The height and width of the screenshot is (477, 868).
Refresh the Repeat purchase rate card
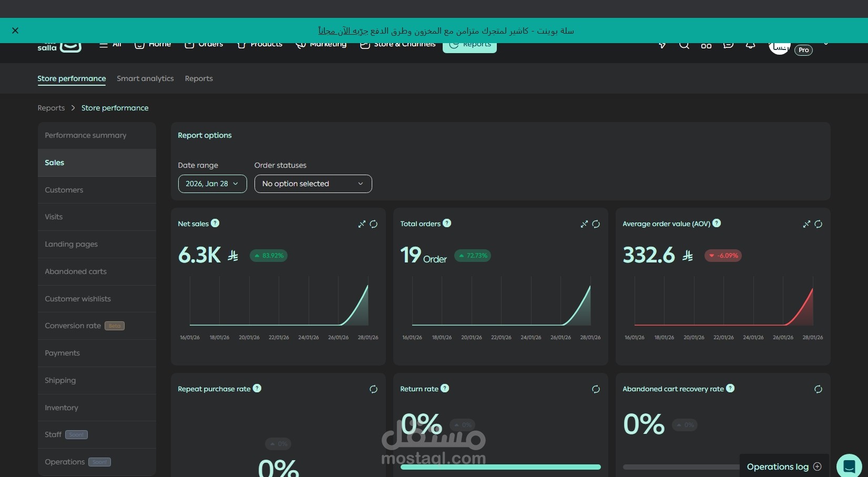[374, 389]
